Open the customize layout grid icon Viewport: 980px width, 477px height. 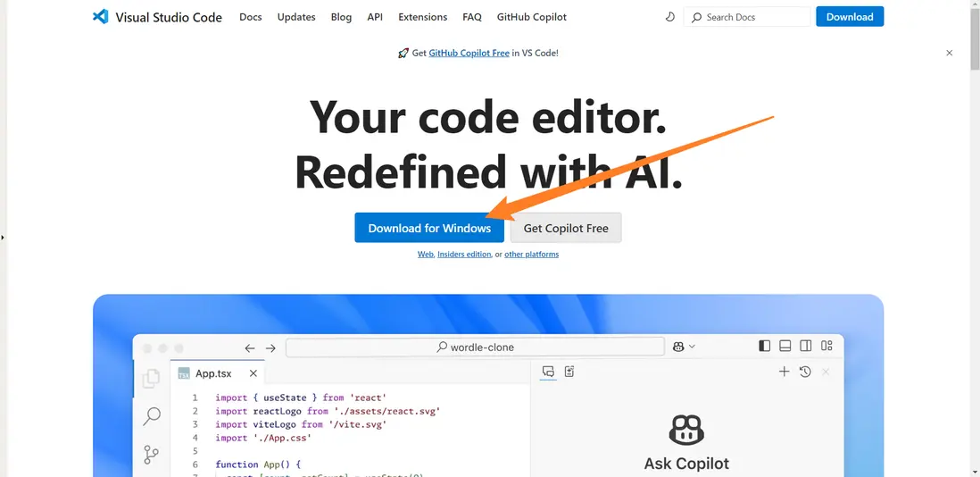pos(826,346)
